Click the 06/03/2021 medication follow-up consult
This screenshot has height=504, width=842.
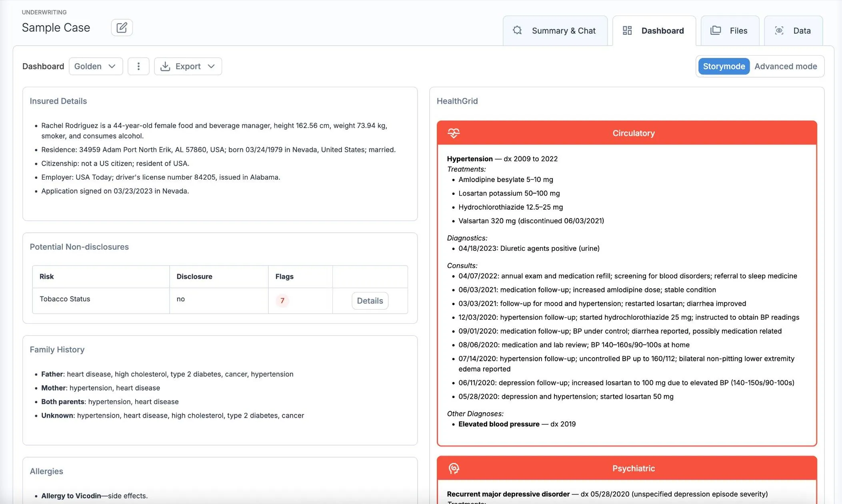[x=587, y=290]
